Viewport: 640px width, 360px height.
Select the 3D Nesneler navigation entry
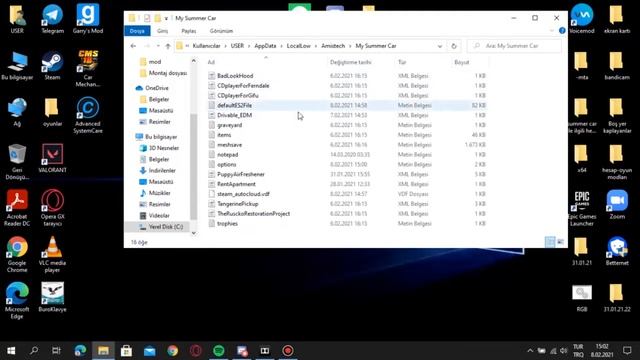click(x=164, y=148)
